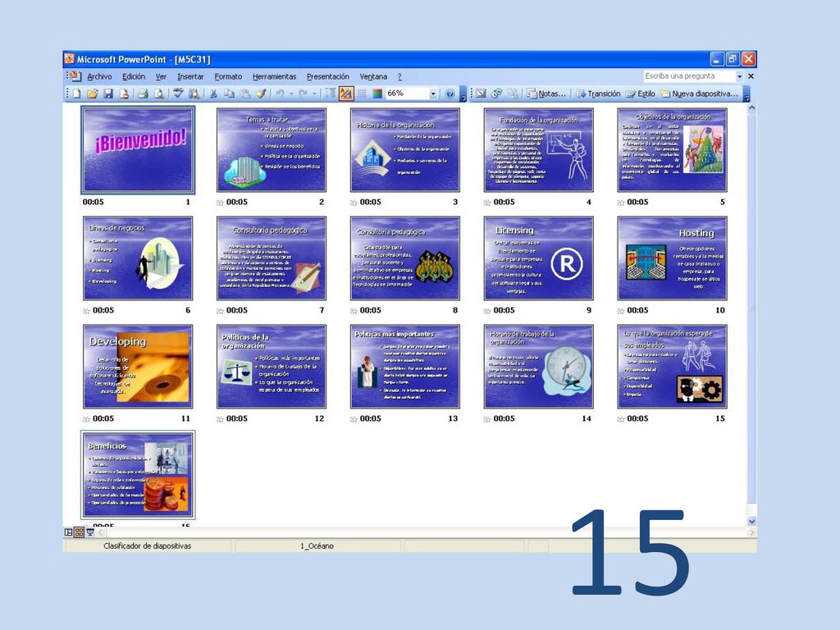Click the Paste icon

[x=244, y=94]
